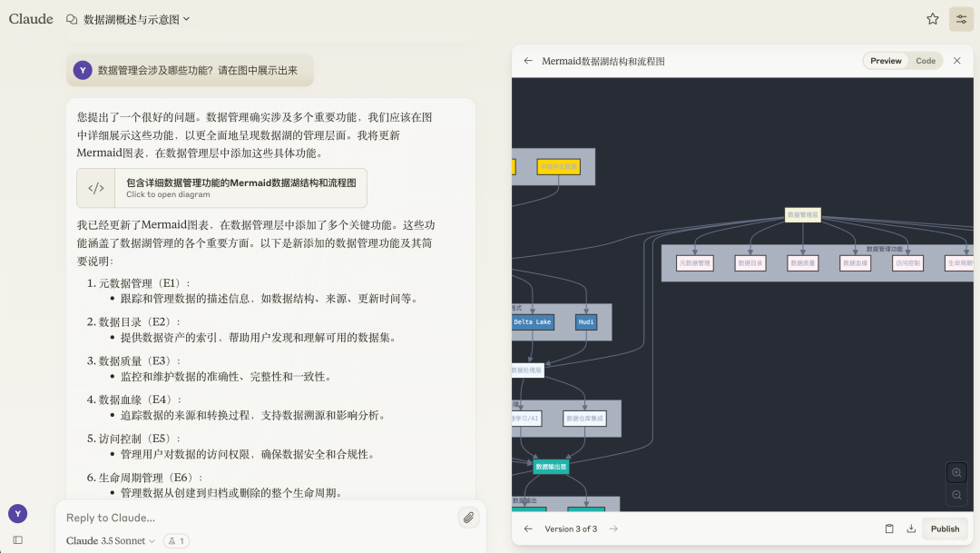Attach a file using the paperclip icon
Screen dimensions: 980x553
tap(469, 518)
